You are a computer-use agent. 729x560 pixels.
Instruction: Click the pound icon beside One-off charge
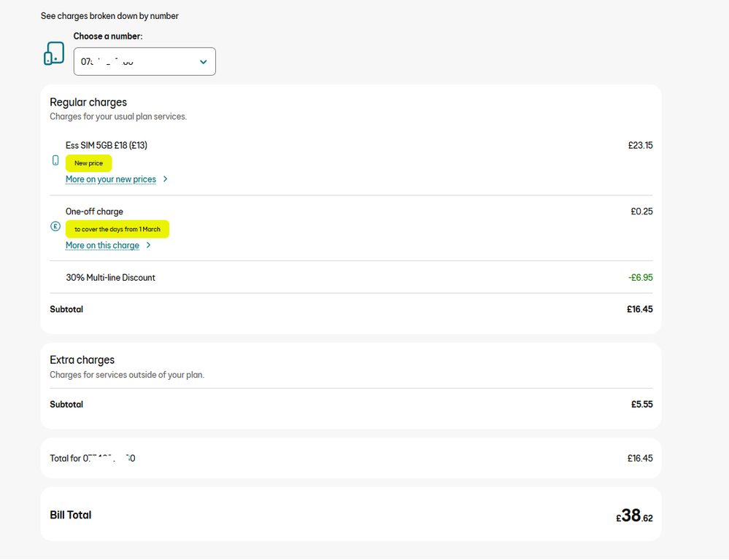(55, 227)
